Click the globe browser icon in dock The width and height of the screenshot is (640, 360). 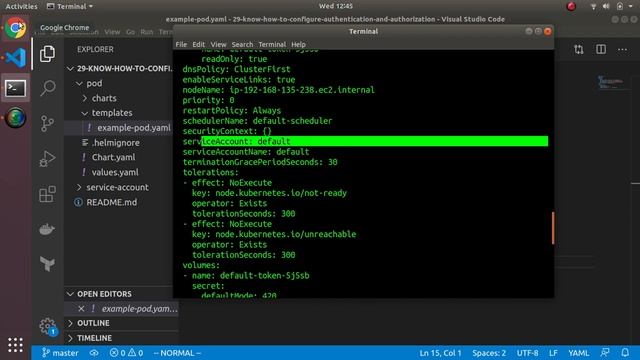coord(16,118)
